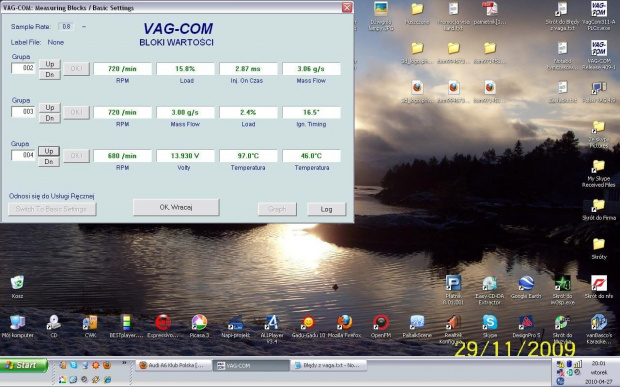Select the Picasa 3 desktop icon
The height and width of the screenshot is (387, 620).
(199, 326)
